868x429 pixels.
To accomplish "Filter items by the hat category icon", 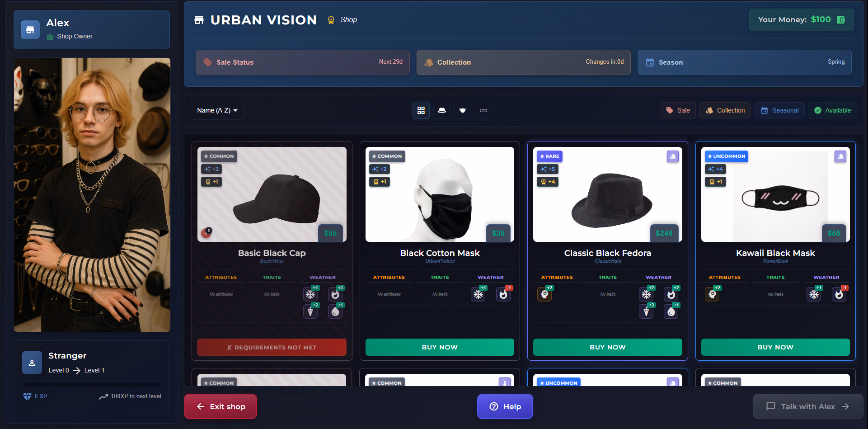I will [x=442, y=110].
